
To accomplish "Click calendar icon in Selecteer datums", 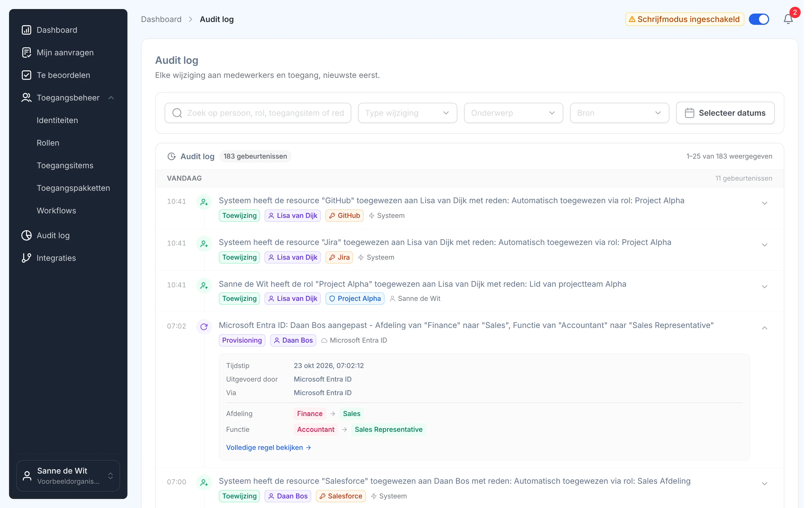I will [x=689, y=113].
